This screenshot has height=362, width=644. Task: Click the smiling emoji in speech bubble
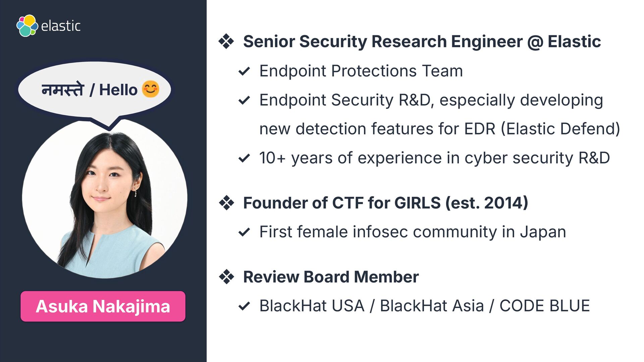point(150,89)
